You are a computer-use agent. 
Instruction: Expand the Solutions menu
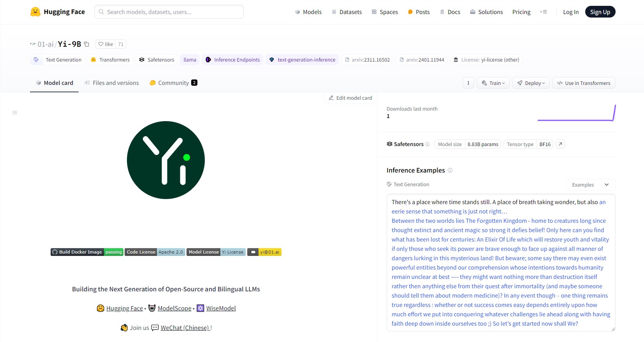tap(486, 12)
